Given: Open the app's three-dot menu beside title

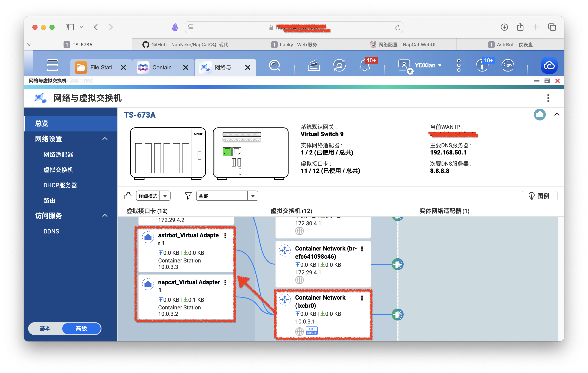Looking at the screenshot, I should [548, 98].
